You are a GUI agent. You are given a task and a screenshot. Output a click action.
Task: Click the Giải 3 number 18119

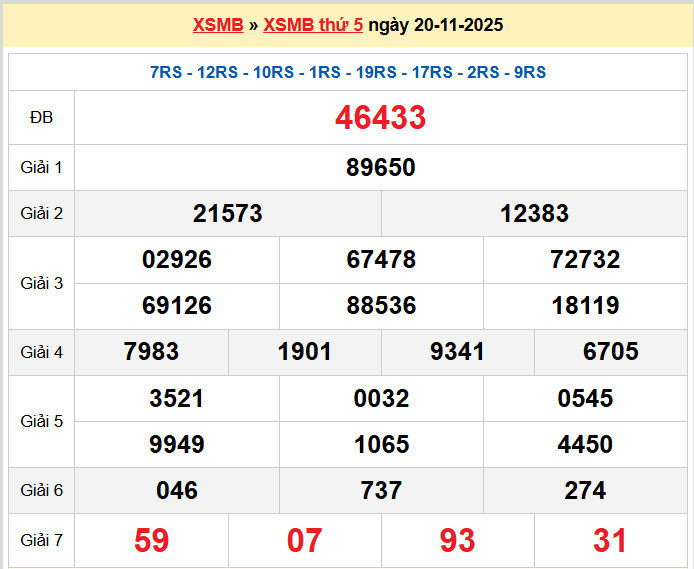point(585,306)
